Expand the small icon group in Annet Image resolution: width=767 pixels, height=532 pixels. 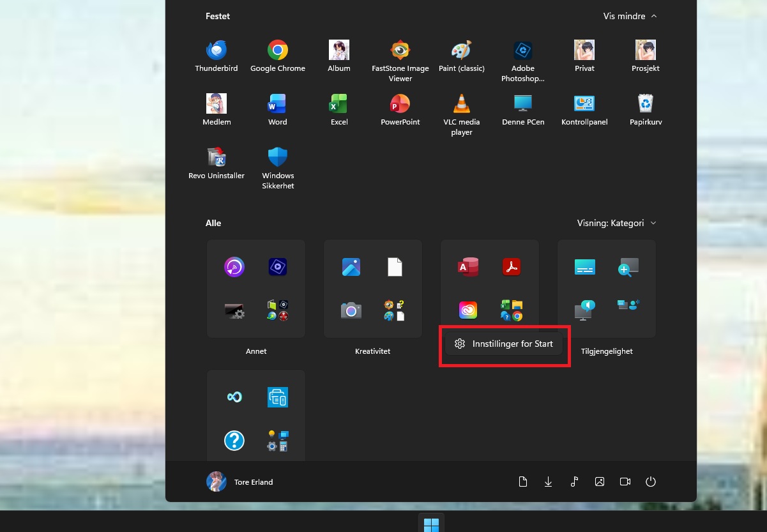pos(278,310)
